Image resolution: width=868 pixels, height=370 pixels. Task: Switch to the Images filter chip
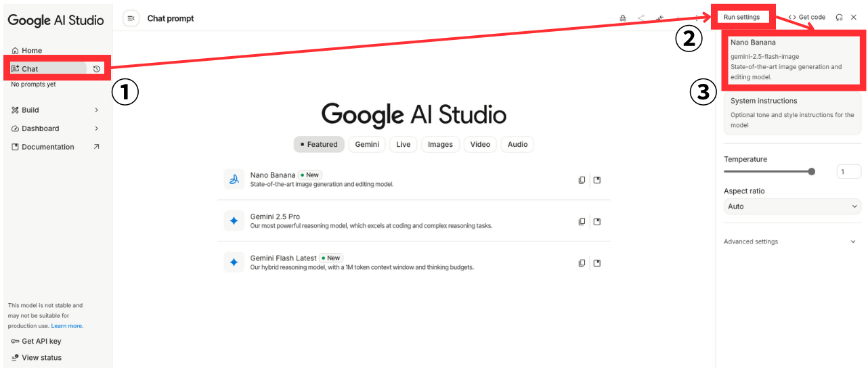(440, 144)
